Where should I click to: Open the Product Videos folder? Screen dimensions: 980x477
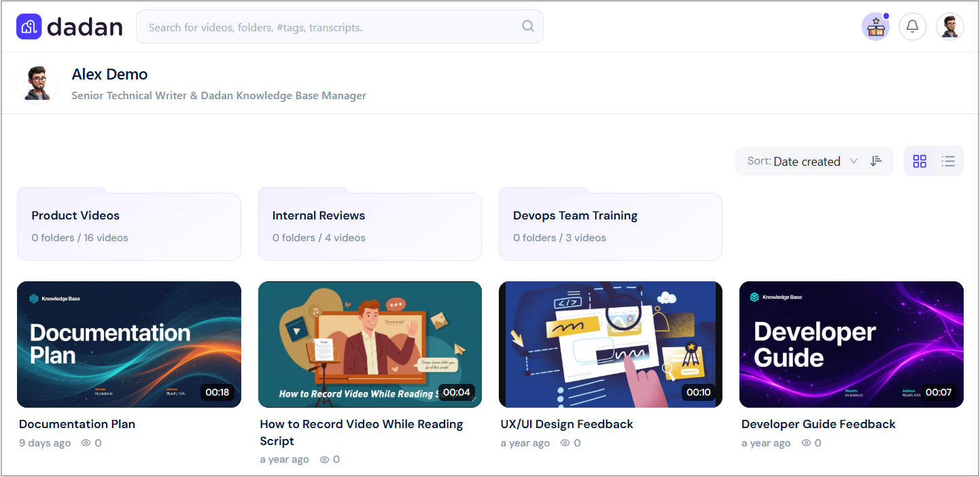click(x=129, y=224)
